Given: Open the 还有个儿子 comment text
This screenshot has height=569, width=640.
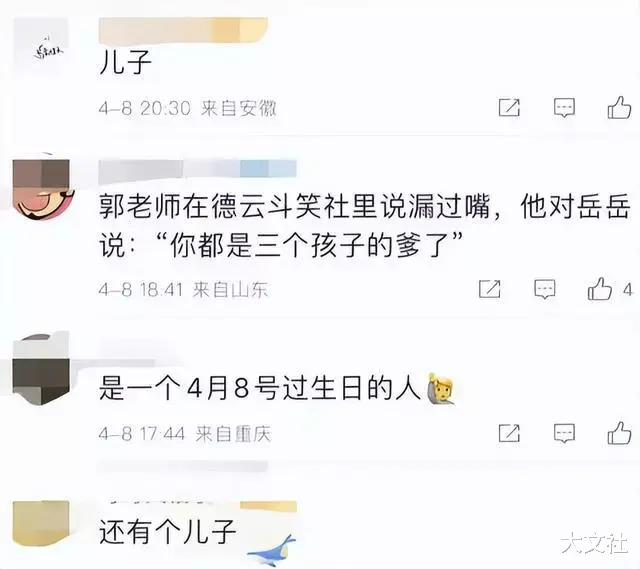Looking at the screenshot, I should tap(167, 532).
